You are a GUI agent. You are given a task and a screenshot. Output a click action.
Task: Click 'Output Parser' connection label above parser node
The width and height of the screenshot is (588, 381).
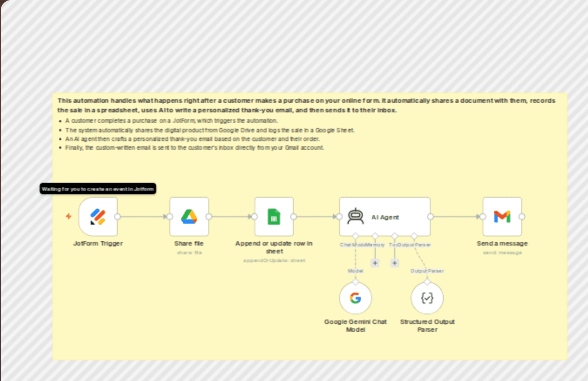click(x=427, y=271)
